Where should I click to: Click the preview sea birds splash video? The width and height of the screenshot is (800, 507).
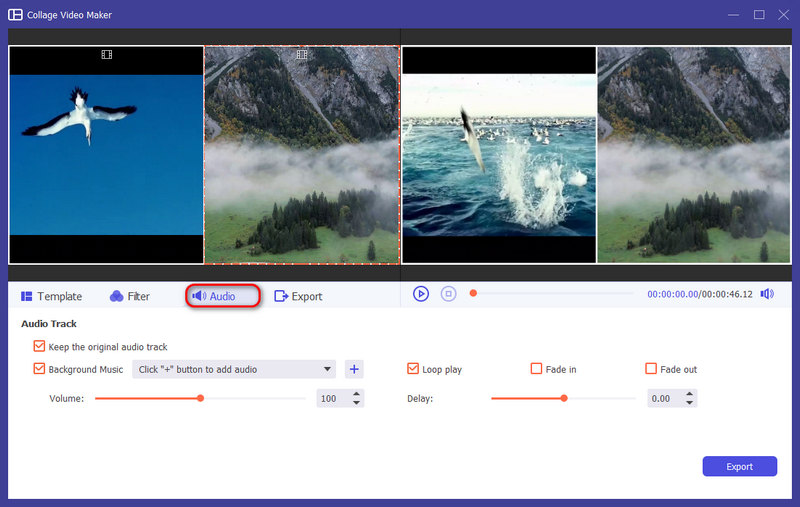click(499, 155)
